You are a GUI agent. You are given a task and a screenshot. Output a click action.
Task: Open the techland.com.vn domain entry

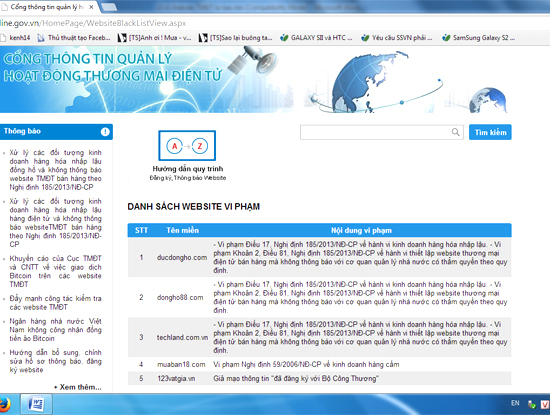182,337
